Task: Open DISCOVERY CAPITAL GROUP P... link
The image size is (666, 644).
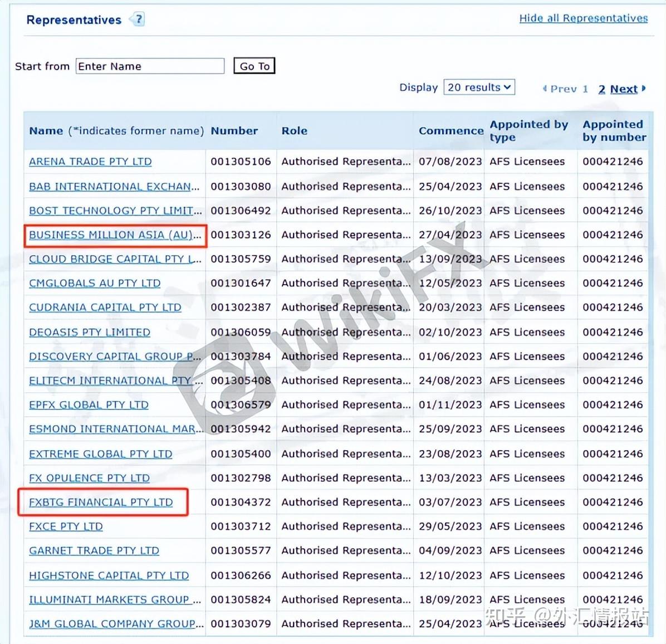Action: click(115, 357)
